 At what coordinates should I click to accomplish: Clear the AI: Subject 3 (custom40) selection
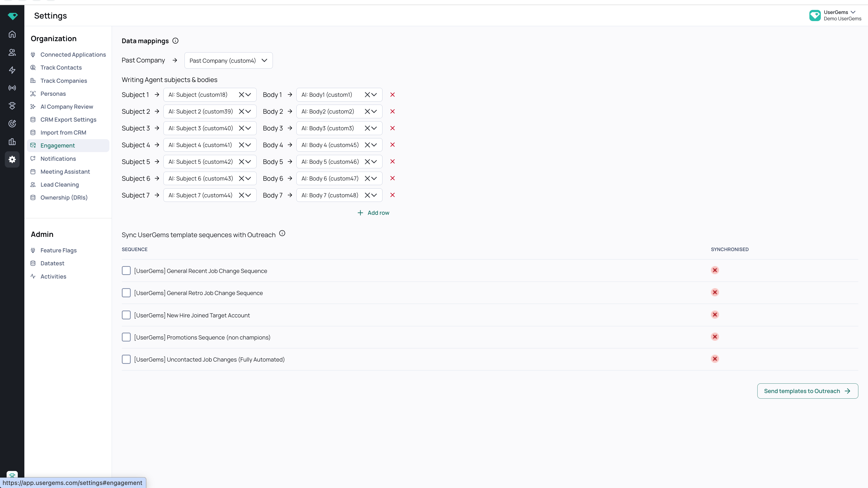coord(242,128)
